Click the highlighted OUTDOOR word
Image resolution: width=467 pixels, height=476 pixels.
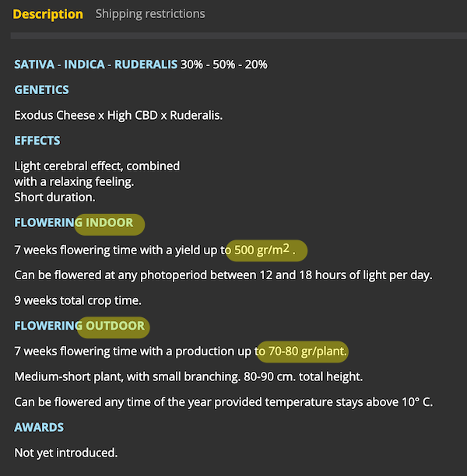pyautogui.click(x=115, y=326)
